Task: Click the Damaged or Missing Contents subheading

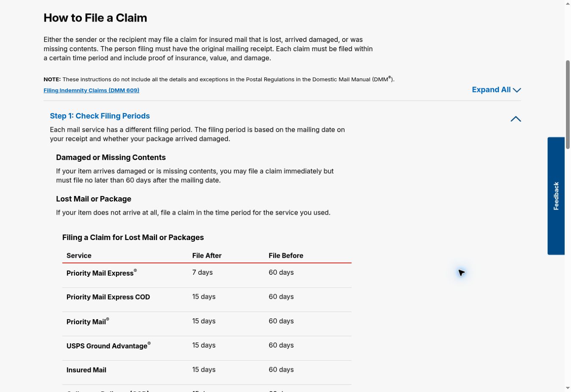Action: [111, 157]
